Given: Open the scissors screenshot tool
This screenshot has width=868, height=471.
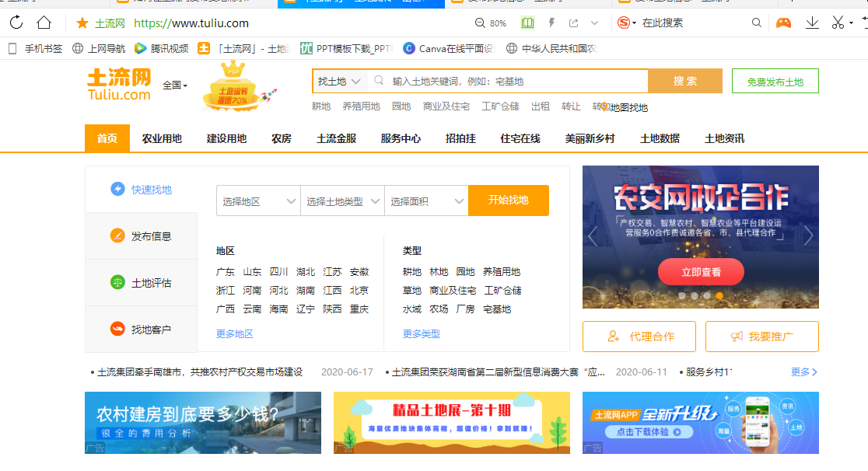Looking at the screenshot, I should coord(838,23).
